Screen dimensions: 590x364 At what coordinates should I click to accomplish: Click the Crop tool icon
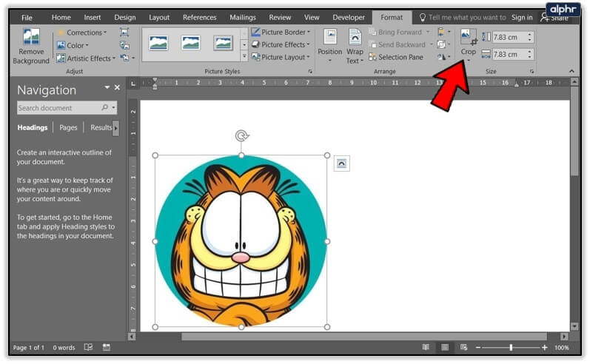click(469, 37)
